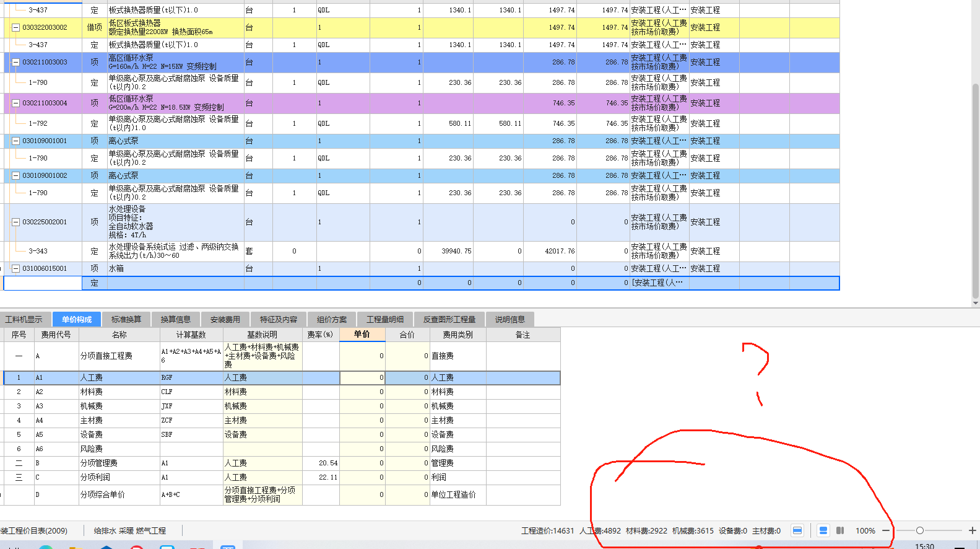980x549 pixels.
Task: Open the 工料机显示 tab
Action: click(24, 319)
